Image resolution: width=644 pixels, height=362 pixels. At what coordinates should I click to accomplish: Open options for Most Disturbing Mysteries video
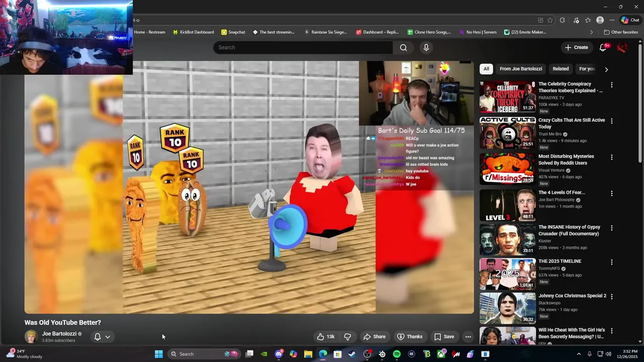[x=612, y=157]
